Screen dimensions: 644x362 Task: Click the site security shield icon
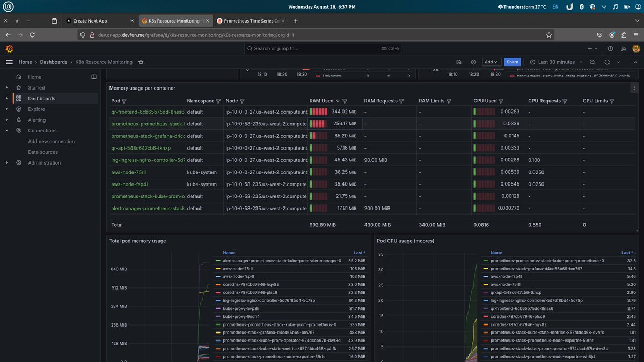(82, 35)
